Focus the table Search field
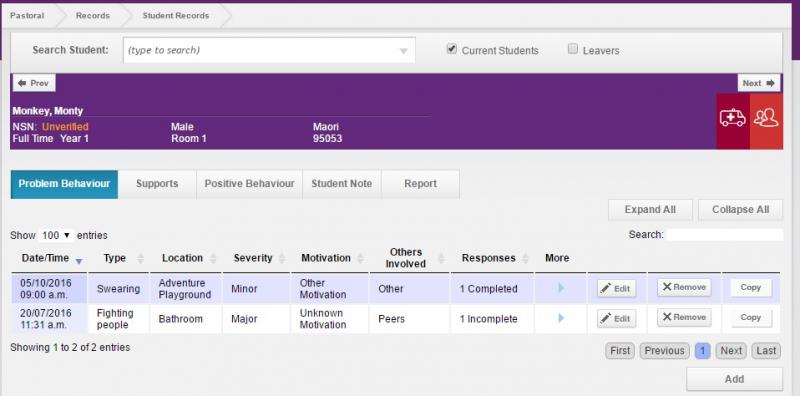Screen dimensions: 800x396 [724, 235]
